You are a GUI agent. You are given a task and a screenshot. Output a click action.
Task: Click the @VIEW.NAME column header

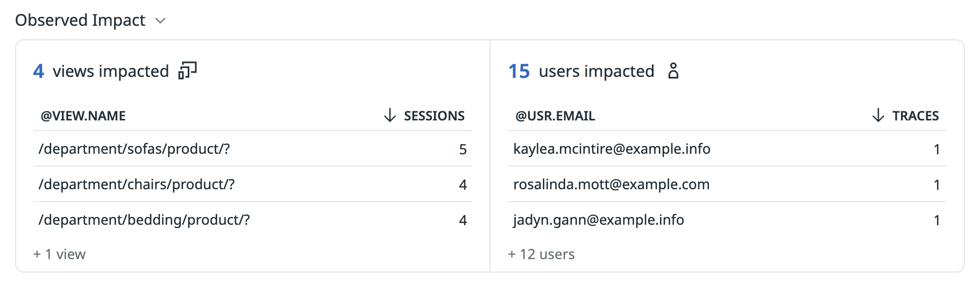[83, 116]
